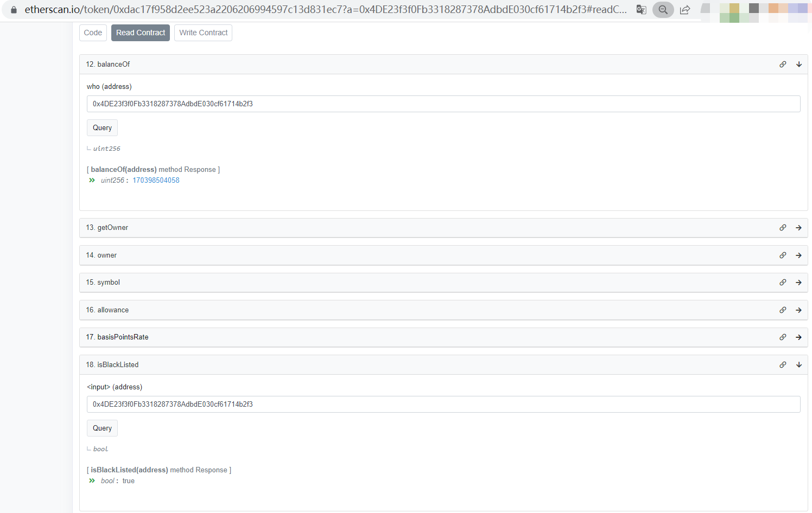Copy permalink icon for balanceOf method
Image resolution: width=812 pixels, height=513 pixels.
[783, 65]
